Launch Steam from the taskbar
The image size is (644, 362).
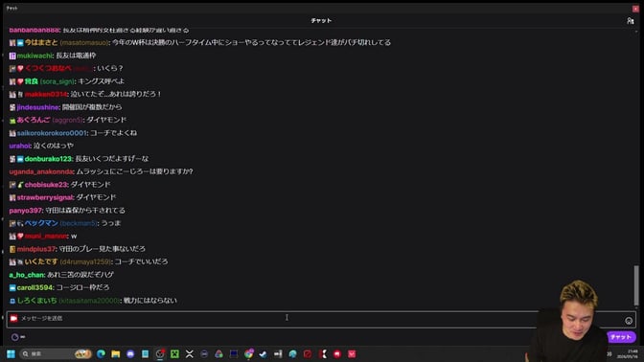pyautogui.click(x=264, y=353)
